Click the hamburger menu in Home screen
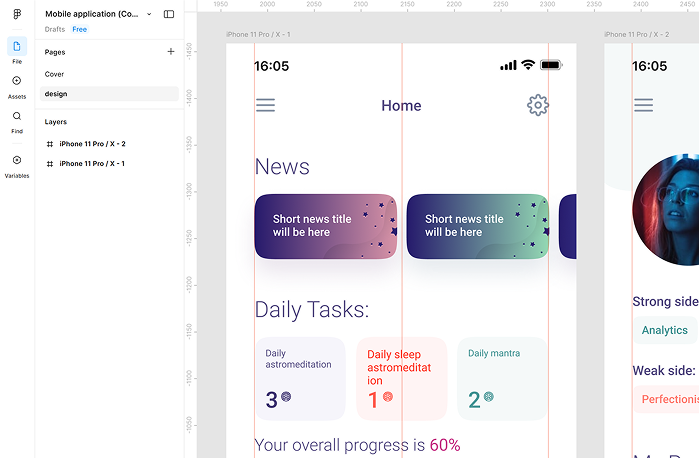Image resolution: width=699 pixels, height=458 pixels. pos(265,105)
